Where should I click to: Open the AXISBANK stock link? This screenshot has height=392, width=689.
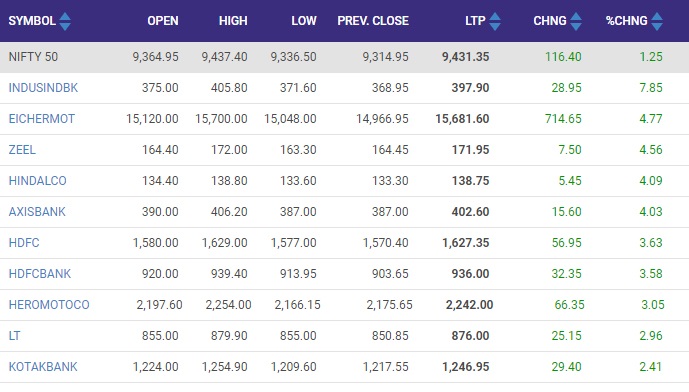pos(37,212)
